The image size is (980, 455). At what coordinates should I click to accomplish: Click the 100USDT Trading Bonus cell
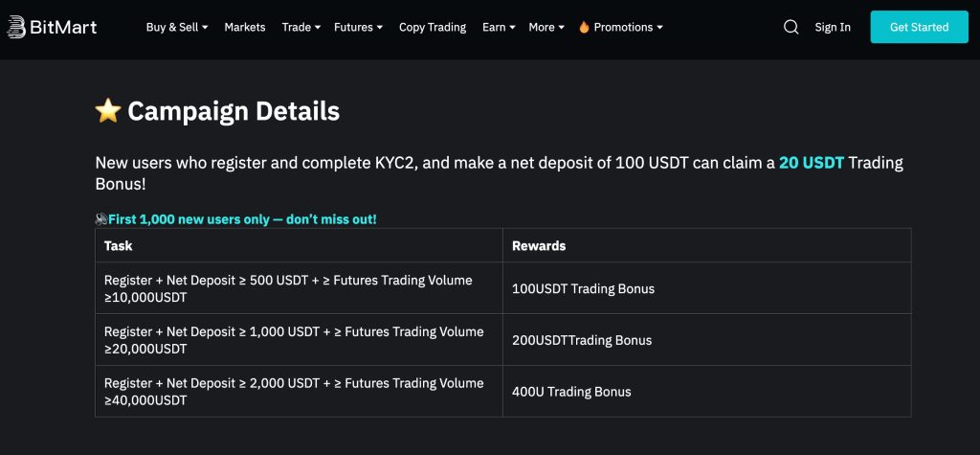(707, 288)
